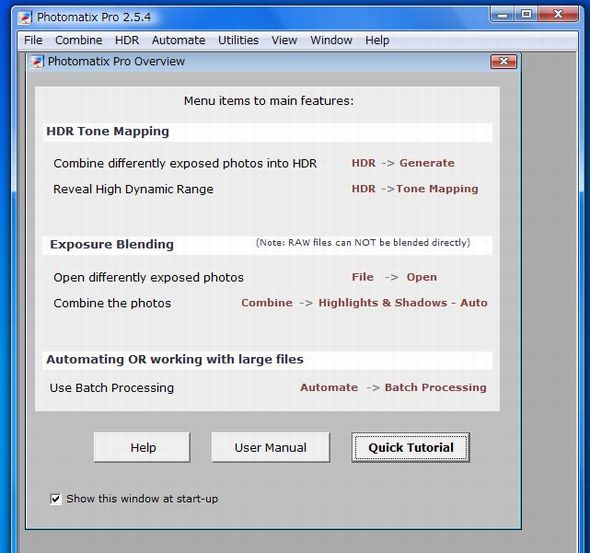Click 'Reveal High Dynamic Range' text
Viewport: 590px width, 553px height.
pos(133,189)
